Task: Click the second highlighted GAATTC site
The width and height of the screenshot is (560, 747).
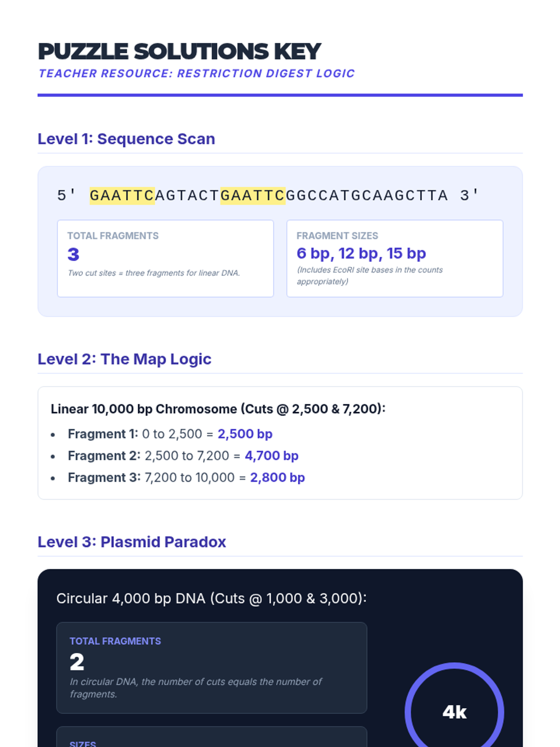Action: tap(252, 195)
